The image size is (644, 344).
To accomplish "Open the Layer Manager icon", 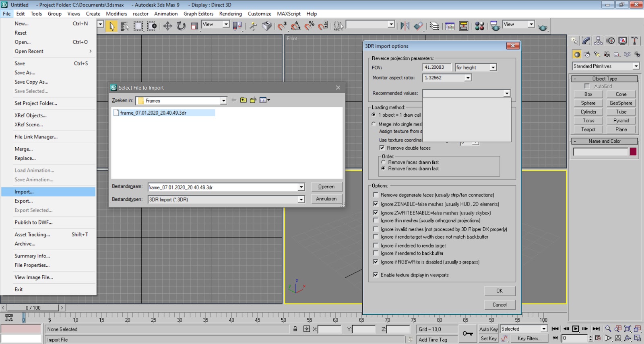I will (434, 26).
